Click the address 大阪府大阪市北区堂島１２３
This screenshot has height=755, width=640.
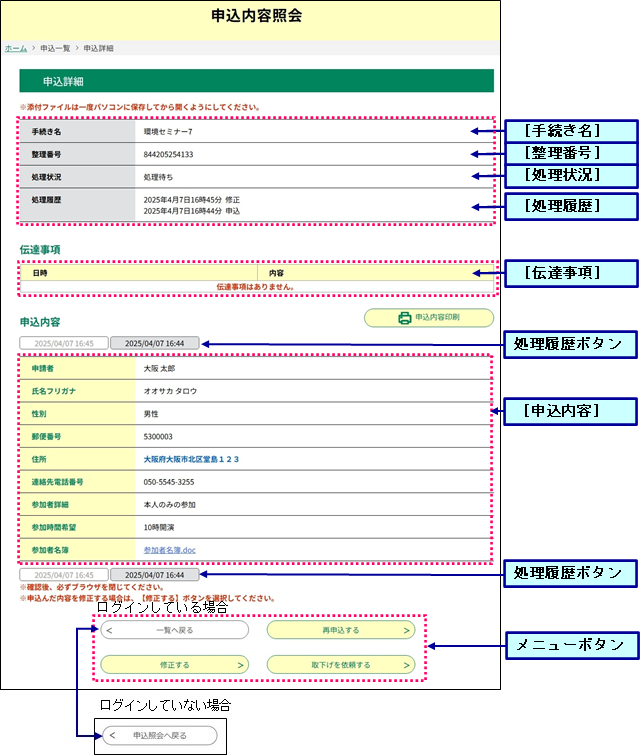tap(192, 459)
